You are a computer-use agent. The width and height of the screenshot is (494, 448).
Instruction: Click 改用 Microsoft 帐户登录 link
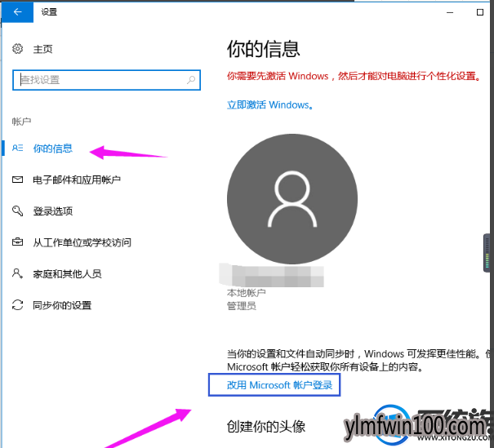(x=279, y=385)
